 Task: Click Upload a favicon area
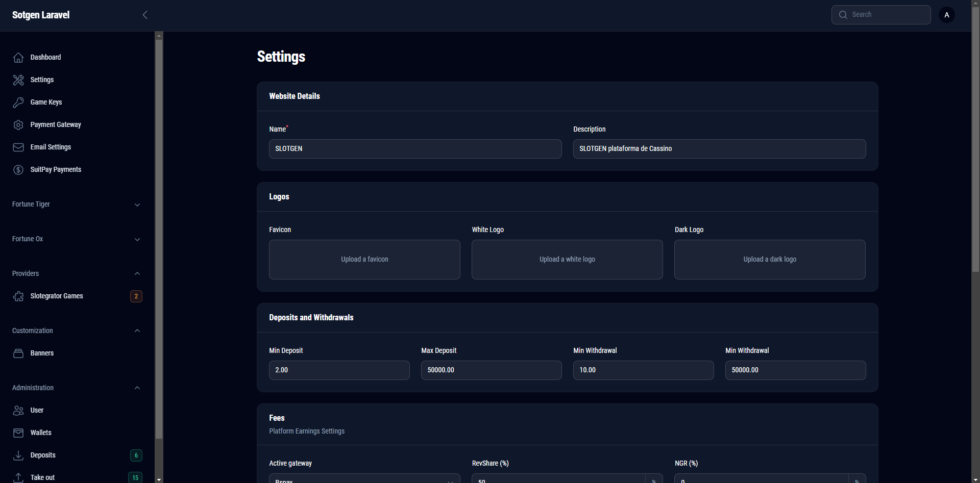364,260
